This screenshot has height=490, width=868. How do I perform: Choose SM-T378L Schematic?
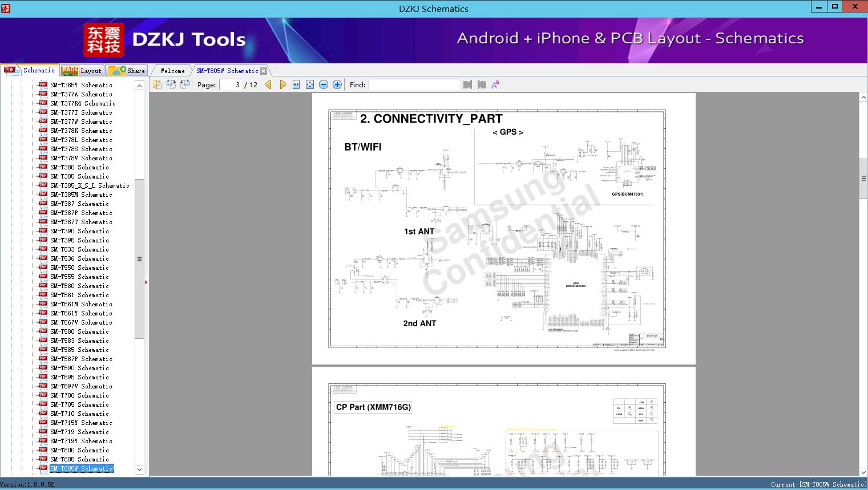[x=81, y=140]
